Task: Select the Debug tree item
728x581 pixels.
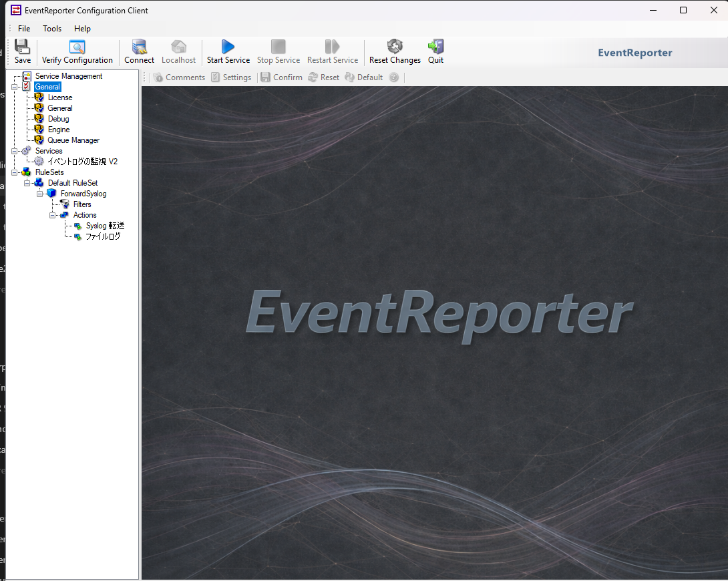Action: (58, 119)
